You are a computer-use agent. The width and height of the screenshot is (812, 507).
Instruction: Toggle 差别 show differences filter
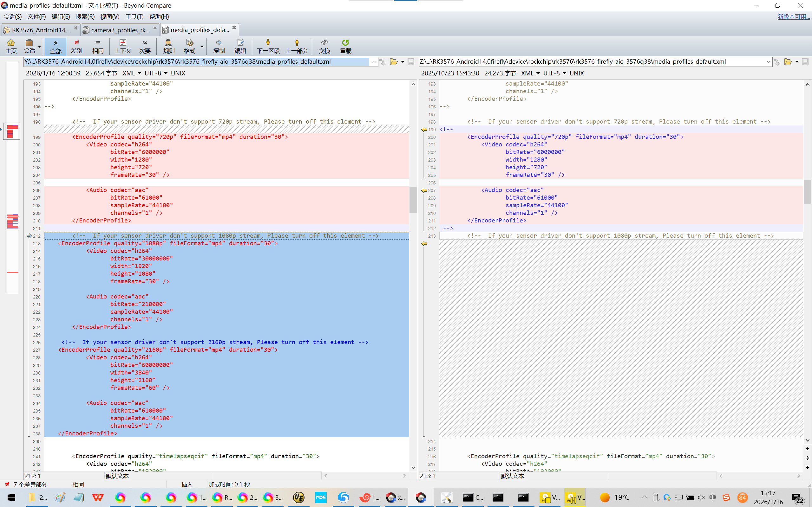click(x=76, y=46)
